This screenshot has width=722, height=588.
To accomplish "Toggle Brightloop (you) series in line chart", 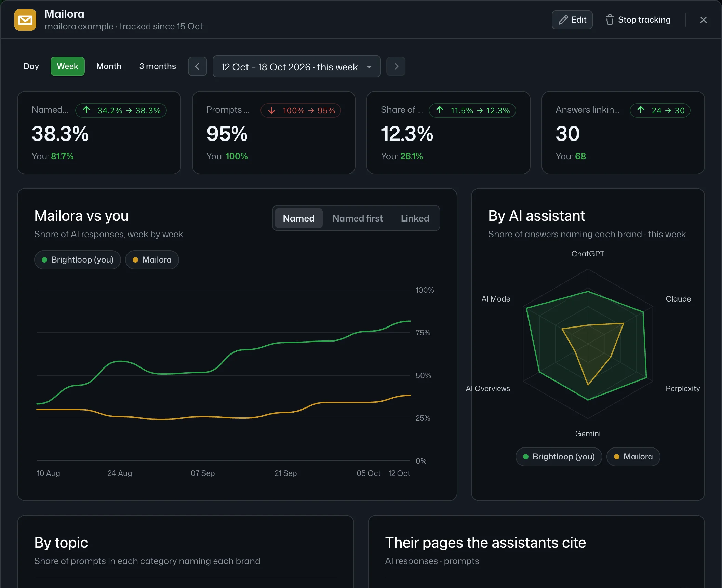I will (x=78, y=260).
